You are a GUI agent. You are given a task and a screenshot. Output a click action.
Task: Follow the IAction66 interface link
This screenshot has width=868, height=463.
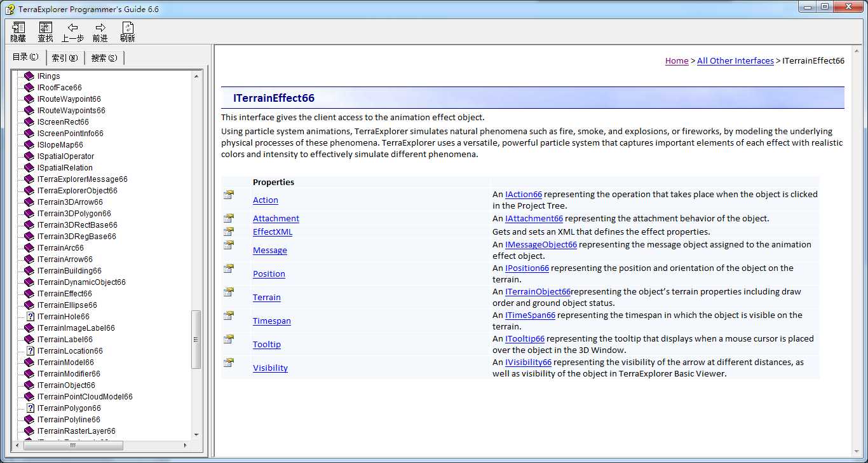(524, 194)
